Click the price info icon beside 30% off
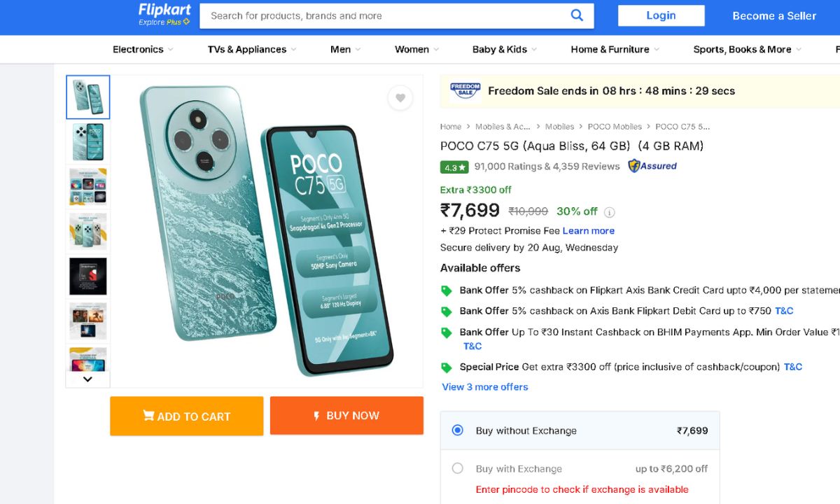The width and height of the screenshot is (840, 504). click(x=610, y=212)
